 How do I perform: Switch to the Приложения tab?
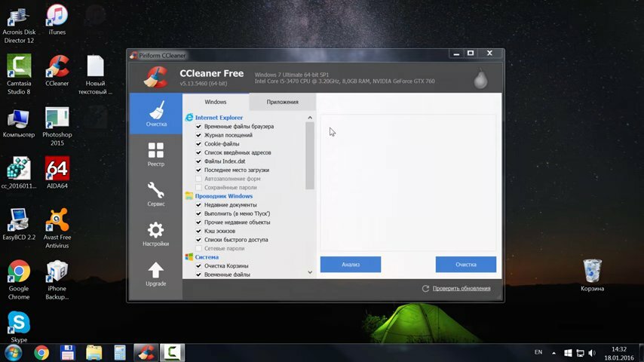tap(283, 102)
